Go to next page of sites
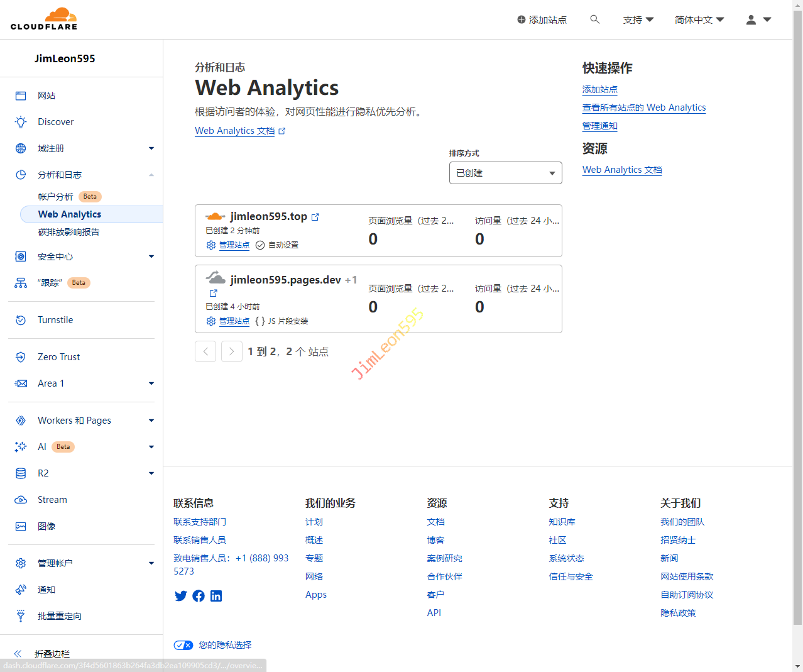The width and height of the screenshot is (803, 672). pos(232,351)
